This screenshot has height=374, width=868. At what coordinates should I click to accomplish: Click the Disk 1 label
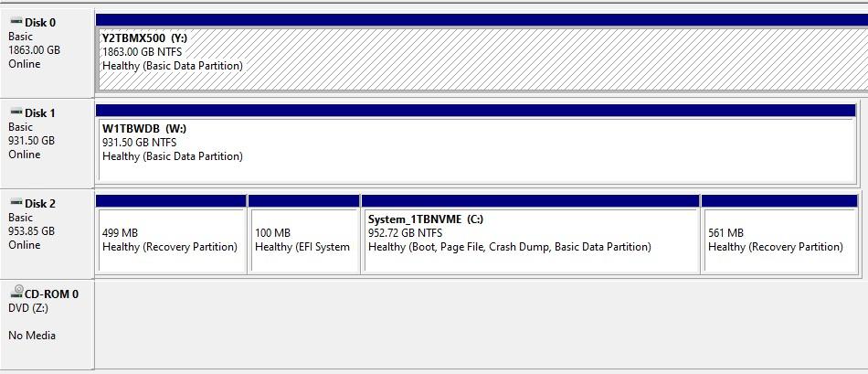[x=40, y=113]
